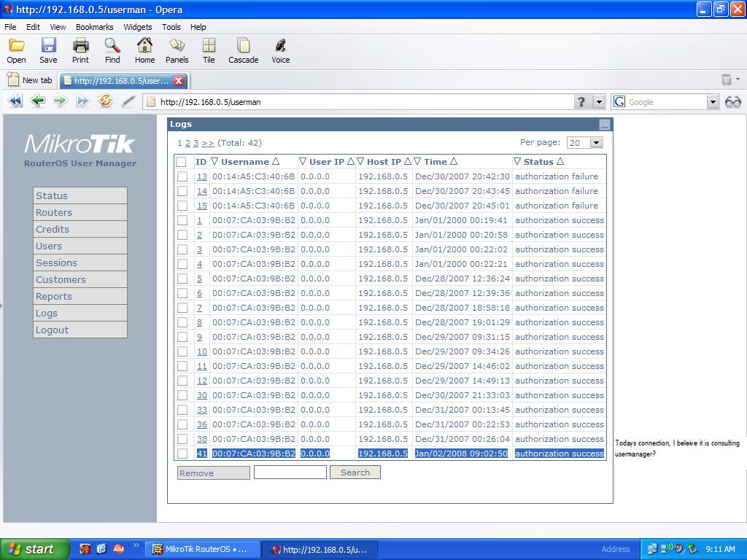Toggle the Panels toolbar icon
This screenshot has height=560, width=747.
pyautogui.click(x=177, y=46)
